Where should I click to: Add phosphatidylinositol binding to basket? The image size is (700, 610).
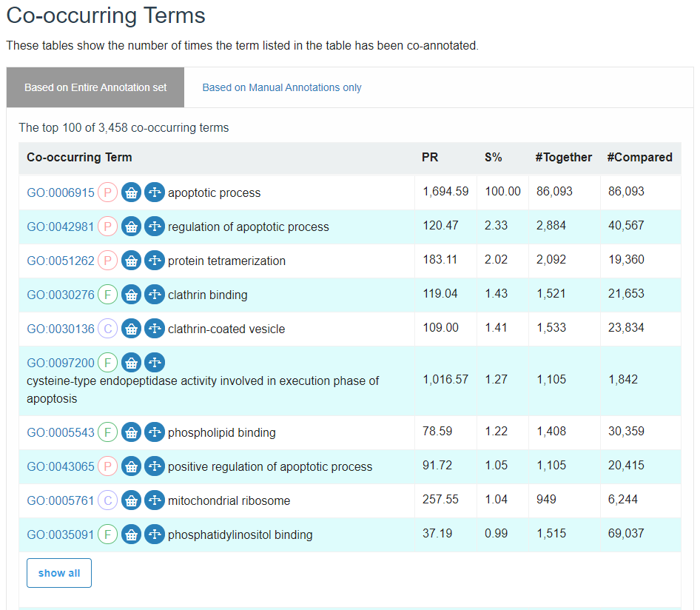(x=131, y=534)
